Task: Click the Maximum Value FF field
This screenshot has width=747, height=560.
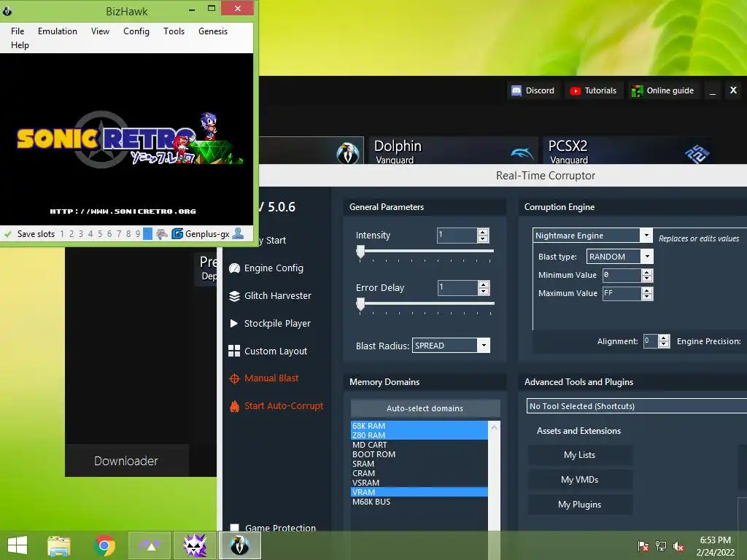Action: [622, 294]
